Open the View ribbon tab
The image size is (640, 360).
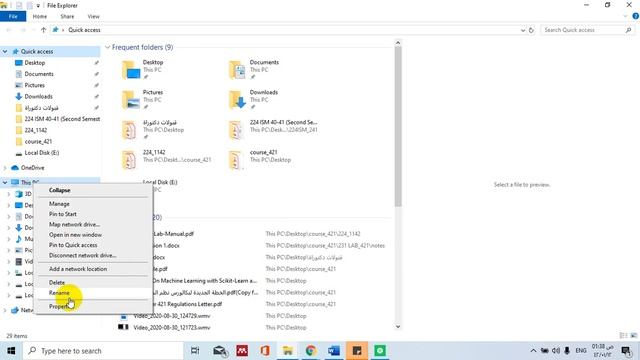click(x=93, y=16)
